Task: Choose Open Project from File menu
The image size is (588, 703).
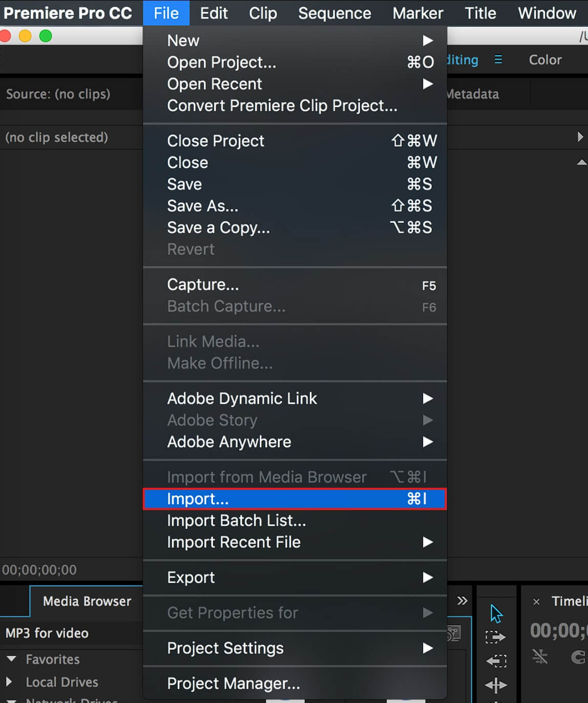Action: (x=295, y=62)
